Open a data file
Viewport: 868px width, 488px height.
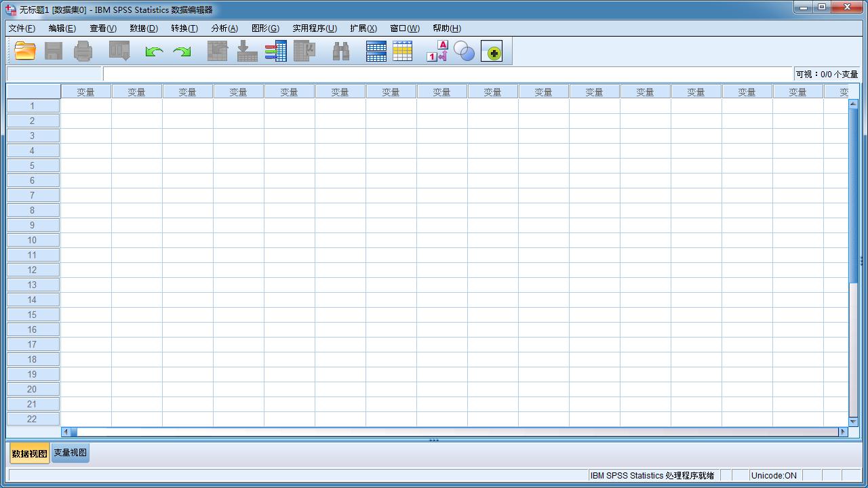(25, 51)
